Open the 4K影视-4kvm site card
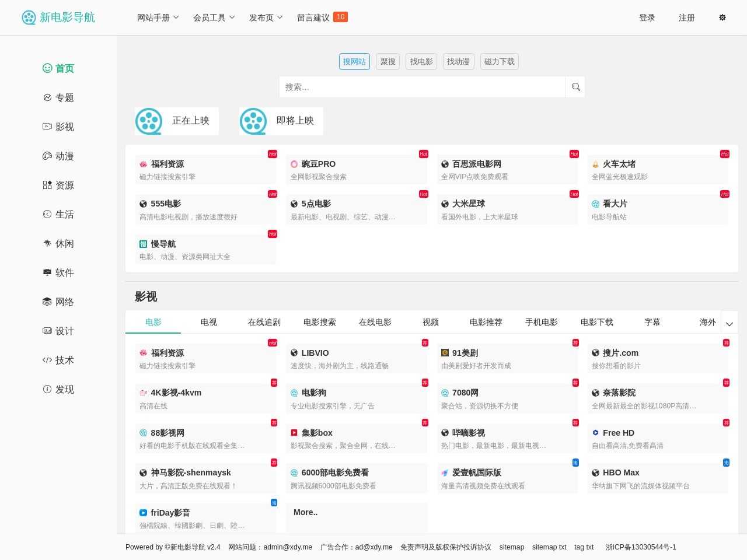Image resolution: width=747 pixels, height=560 pixels. 206,398
